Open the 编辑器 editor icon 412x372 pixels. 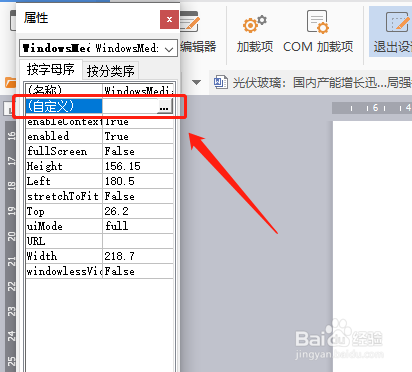point(190,22)
